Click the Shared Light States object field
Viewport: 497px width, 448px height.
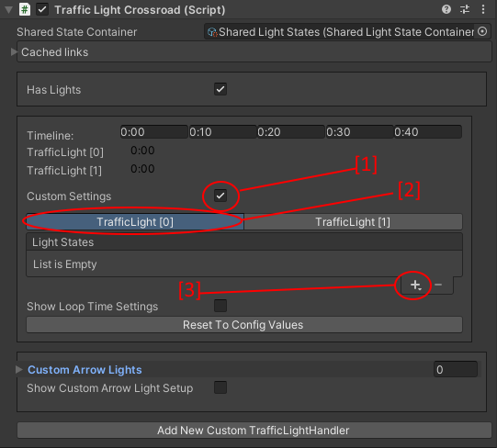347,32
